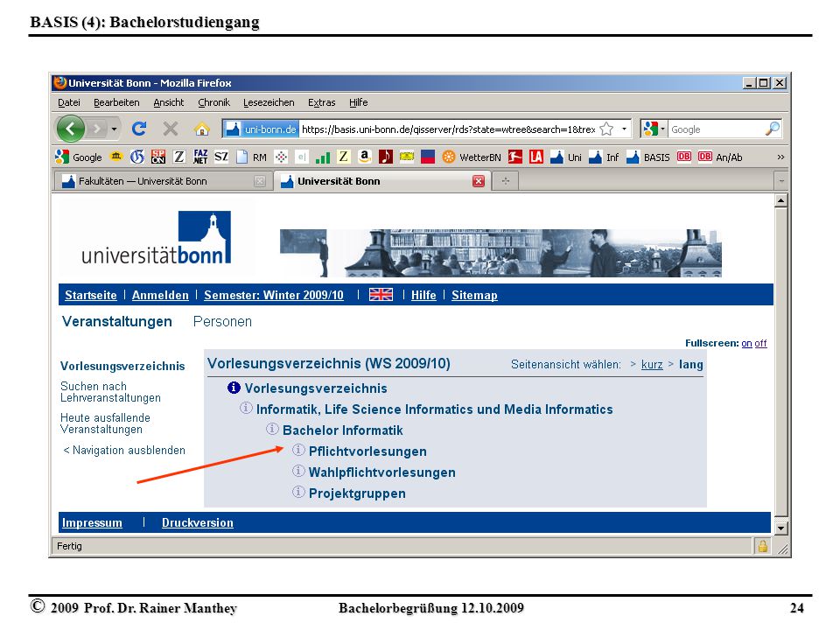840x630 pixels.
Task: Open the Lesezeichen menu
Action: (x=269, y=102)
